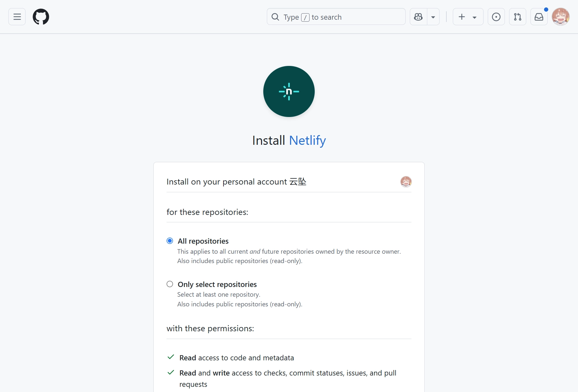Click the "Only select repositories" label text
The width and height of the screenshot is (578, 392).
click(217, 284)
